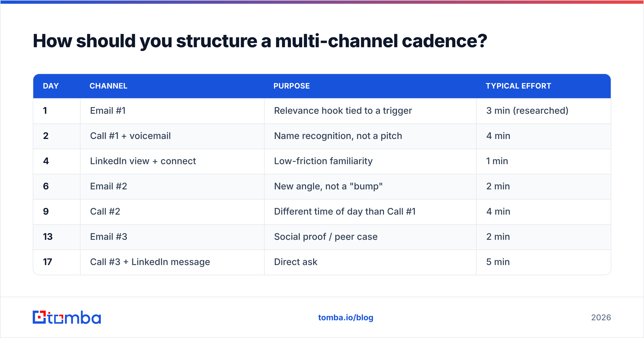The width and height of the screenshot is (644, 338).
Task: Select the 'Email #2' cell
Action: (172, 186)
